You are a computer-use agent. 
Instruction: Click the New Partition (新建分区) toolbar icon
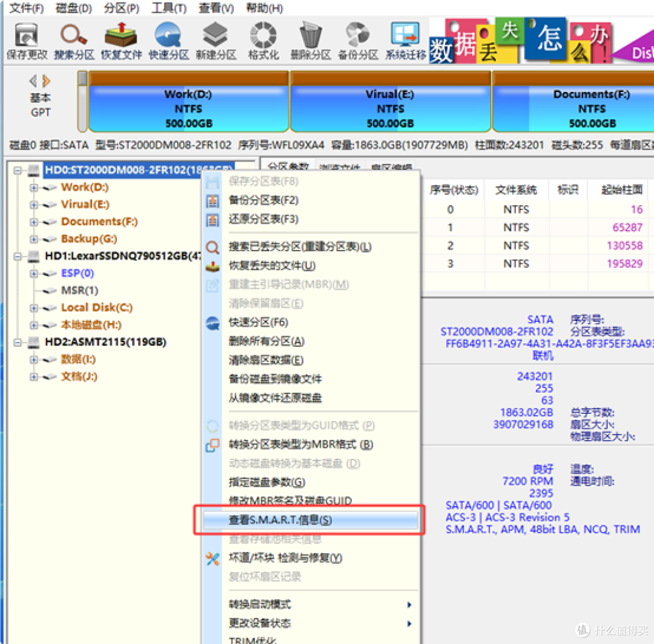pyautogui.click(x=216, y=41)
